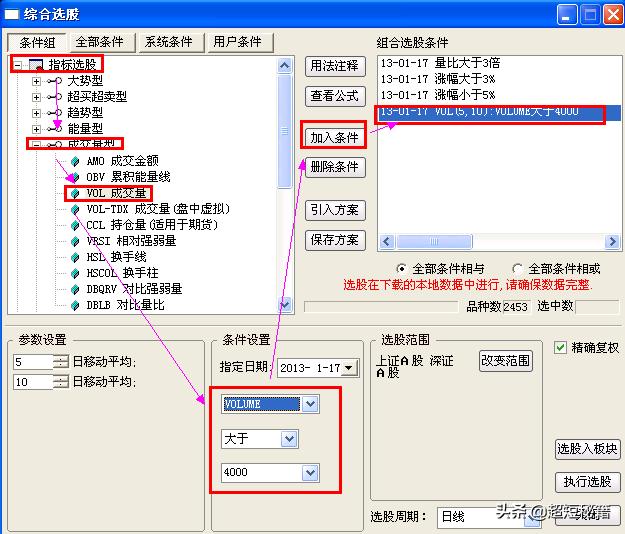
Task: Click the window icon in the 综合选股 title bar
Action: pos(12,15)
